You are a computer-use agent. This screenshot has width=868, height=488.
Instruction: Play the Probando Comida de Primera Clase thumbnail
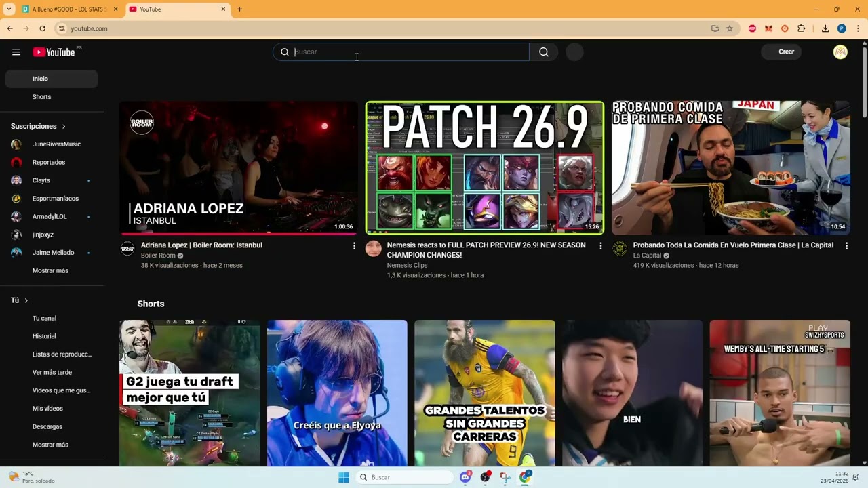click(731, 168)
